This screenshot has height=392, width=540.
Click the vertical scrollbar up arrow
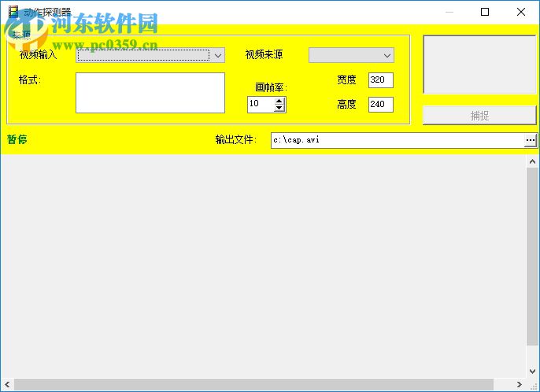click(532, 161)
